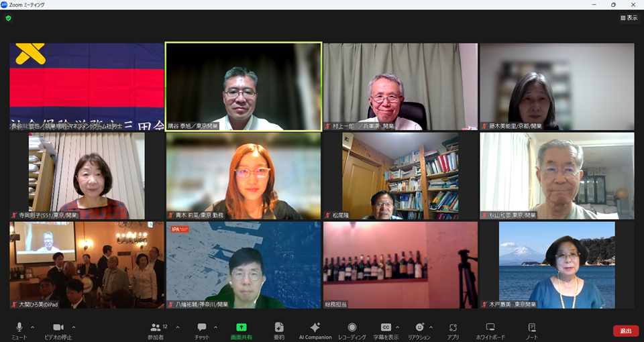Click the red 退出 leave button

(x=625, y=331)
